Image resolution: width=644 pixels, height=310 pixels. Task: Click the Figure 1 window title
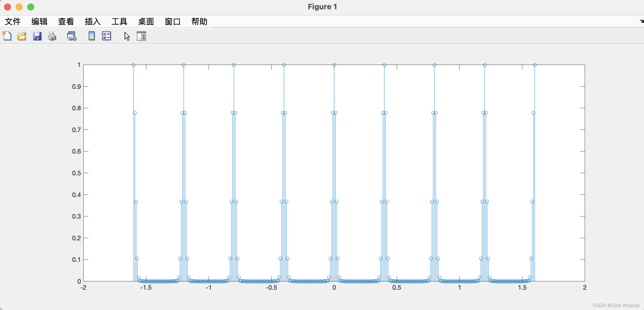[322, 7]
